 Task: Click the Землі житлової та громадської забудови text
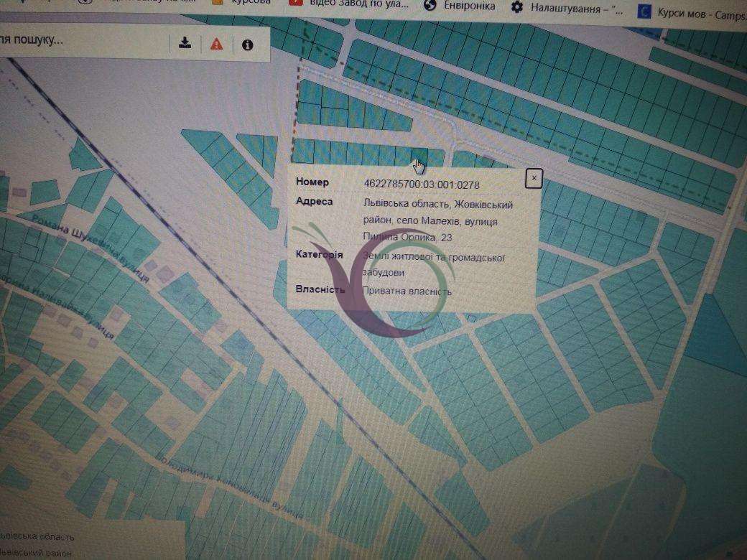(x=434, y=265)
